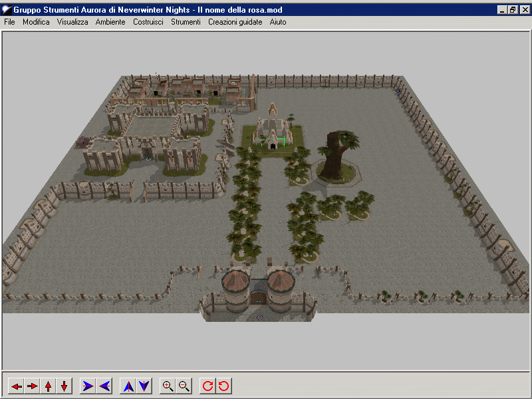Viewport: 532px width, 399px height.
Task: Open the Modifica menu
Action: [x=36, y=22]
